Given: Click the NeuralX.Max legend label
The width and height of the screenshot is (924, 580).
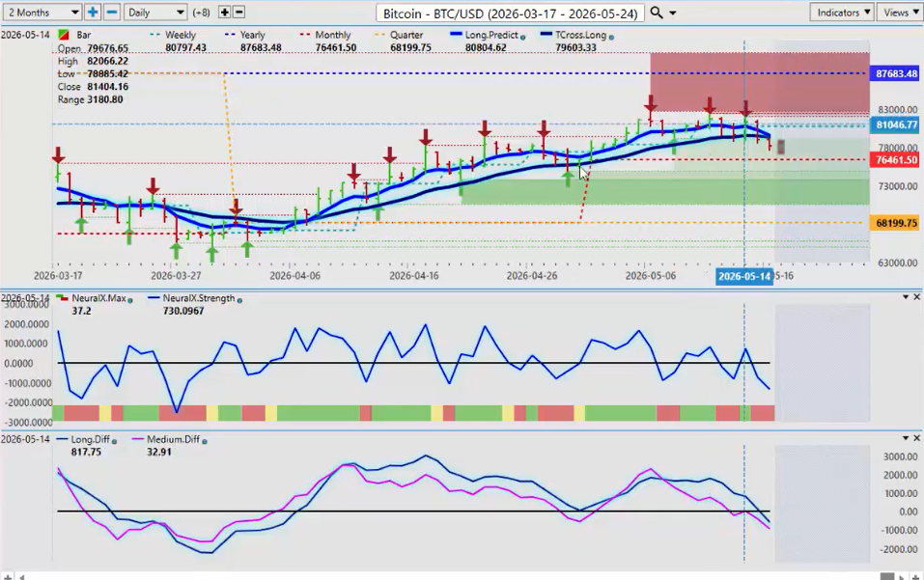Looking at the screenshot, I should pyautogui.click(x=98, y=298).
